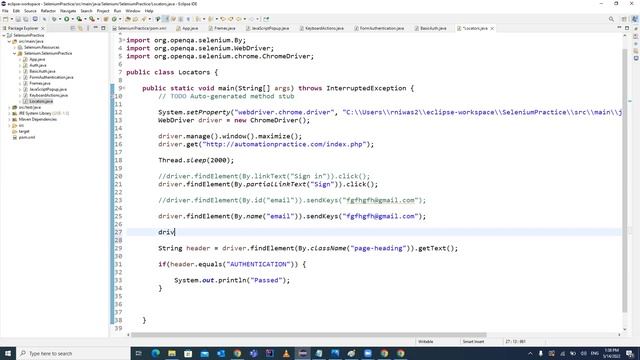Click the Open Perspective icon

click(624, 19)
